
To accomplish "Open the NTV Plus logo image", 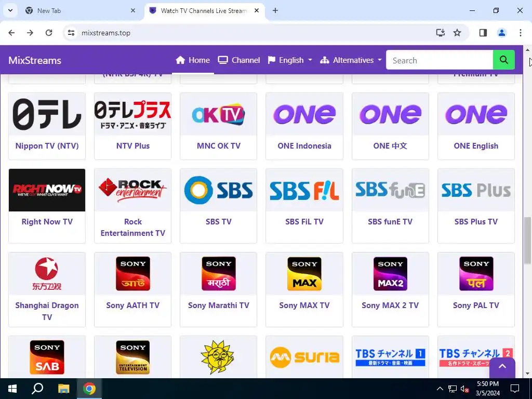I will [x=132, y=114].
